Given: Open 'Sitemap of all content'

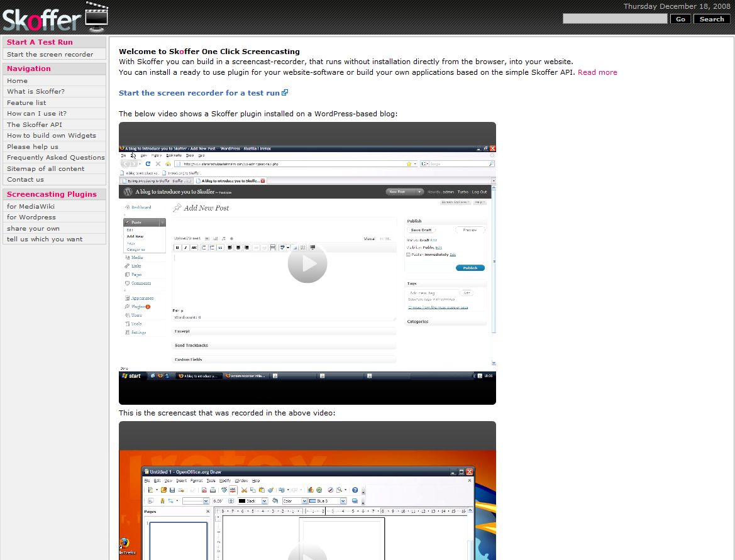Looking at the screenshot, I should (45, 168).
